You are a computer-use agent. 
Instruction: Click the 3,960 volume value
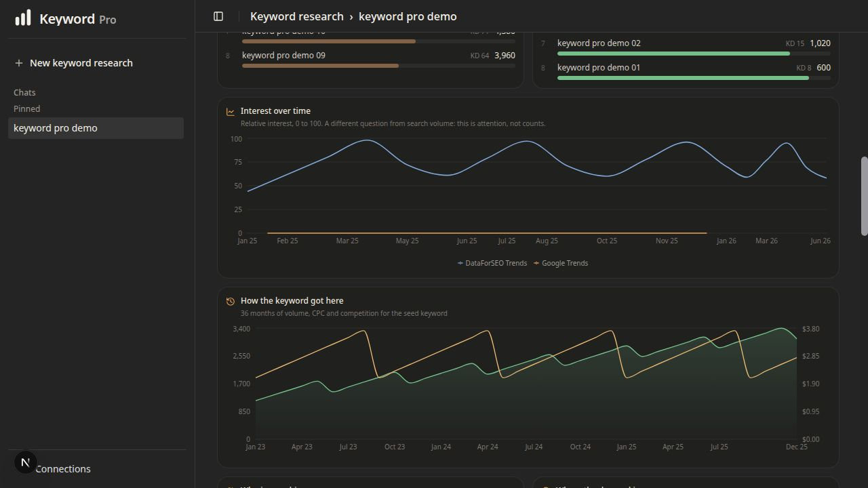click(x=505, y=56)
